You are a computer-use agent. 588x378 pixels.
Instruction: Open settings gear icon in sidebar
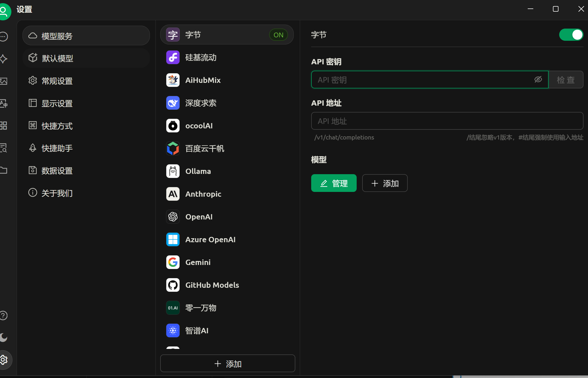pyautogui.click(x=4, y=360)
